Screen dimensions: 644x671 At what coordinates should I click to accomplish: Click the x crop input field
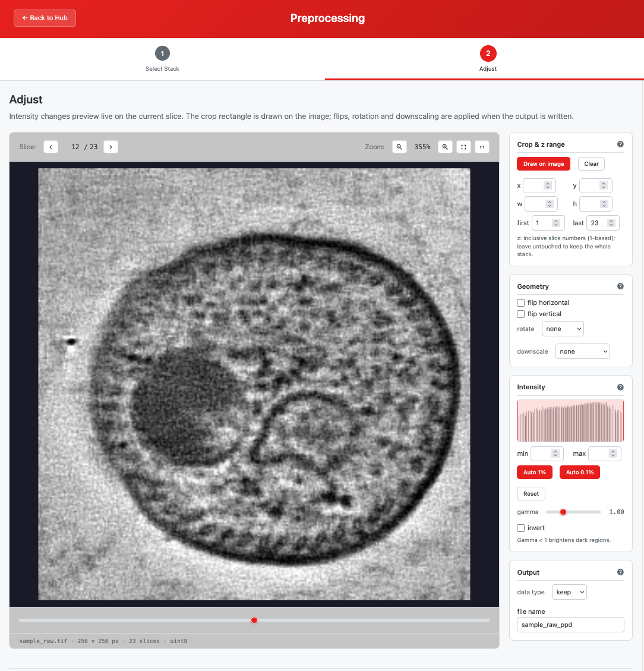tap(539, 185)
